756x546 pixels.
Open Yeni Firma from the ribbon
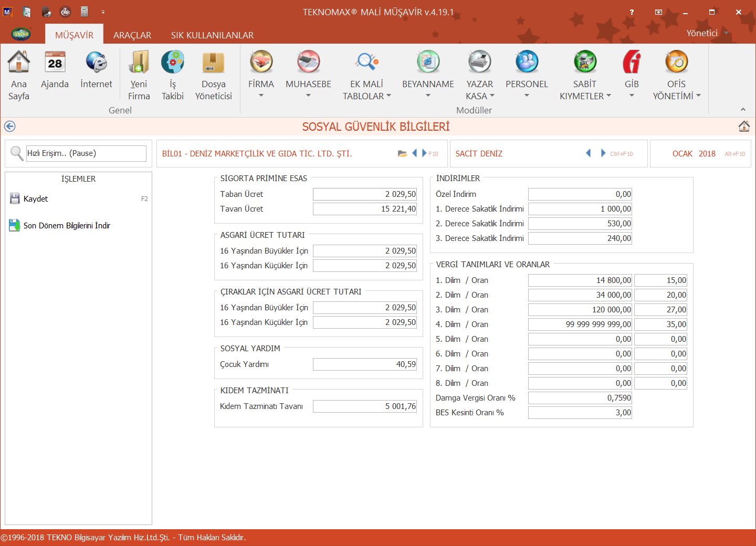(x=139, y=63)
